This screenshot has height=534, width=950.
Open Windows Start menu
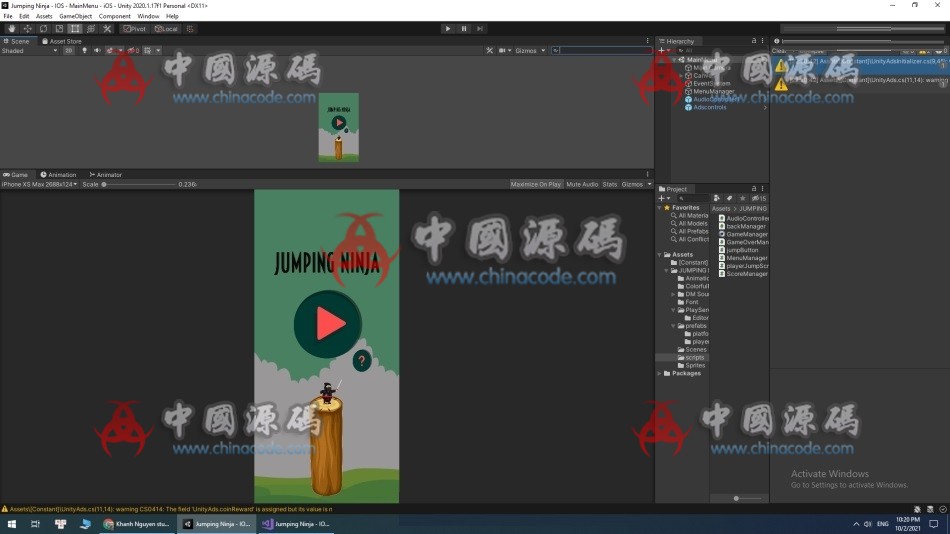pos(12,524)
